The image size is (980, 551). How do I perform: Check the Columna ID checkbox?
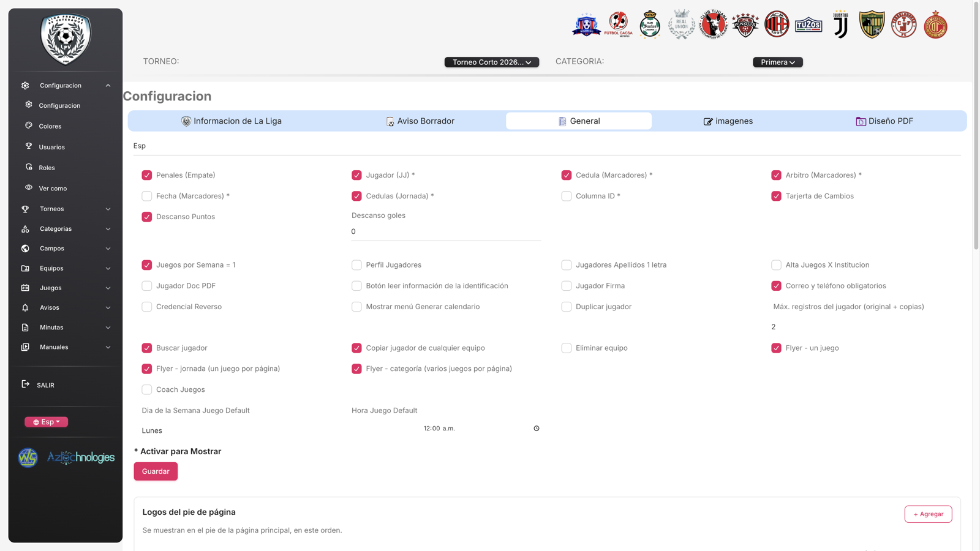pyautogui.click(x=567, y=196)
